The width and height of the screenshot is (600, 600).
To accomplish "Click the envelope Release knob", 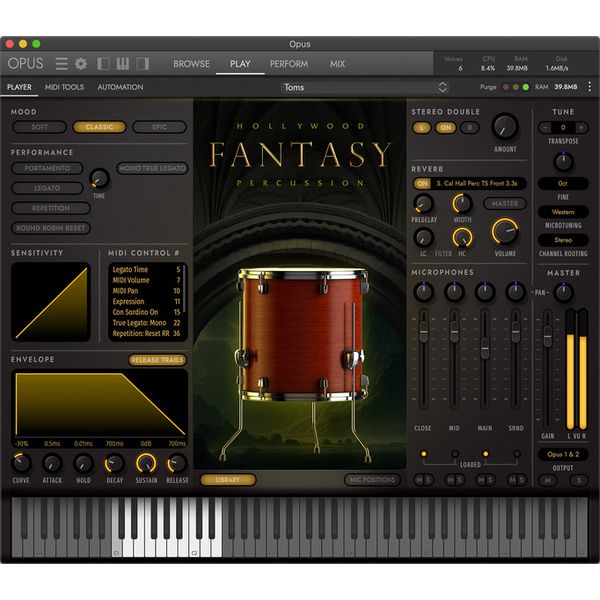I will [x=177, y=463].
